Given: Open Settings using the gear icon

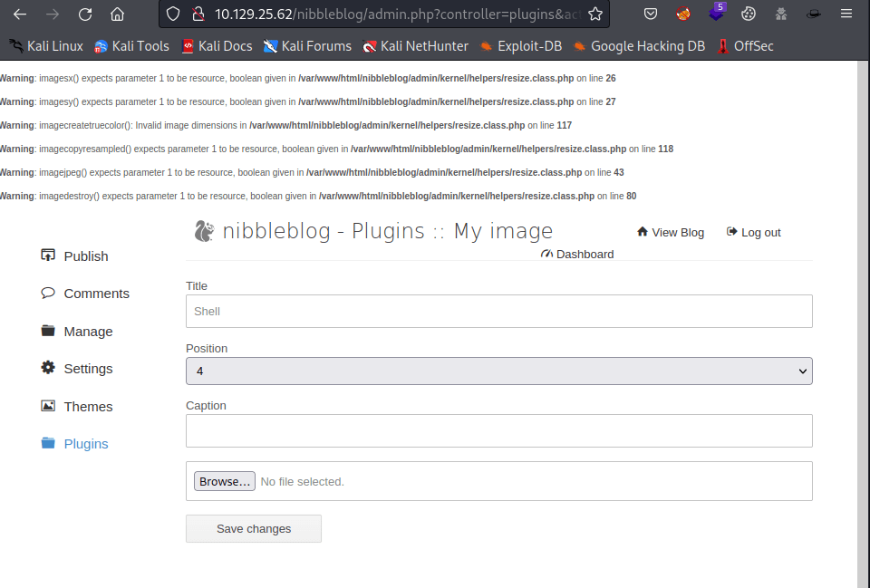Looking at the screenshot, I should [x=48, y=368].
